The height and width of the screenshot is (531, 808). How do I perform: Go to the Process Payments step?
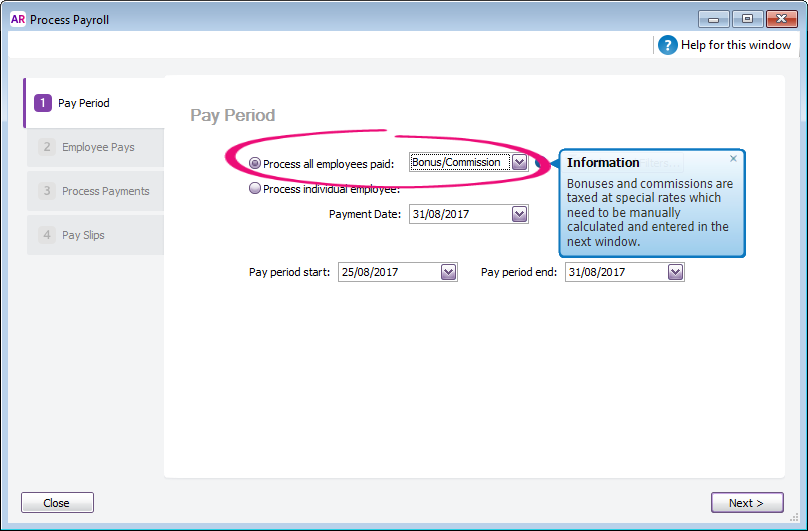click(x=105, y=191)
